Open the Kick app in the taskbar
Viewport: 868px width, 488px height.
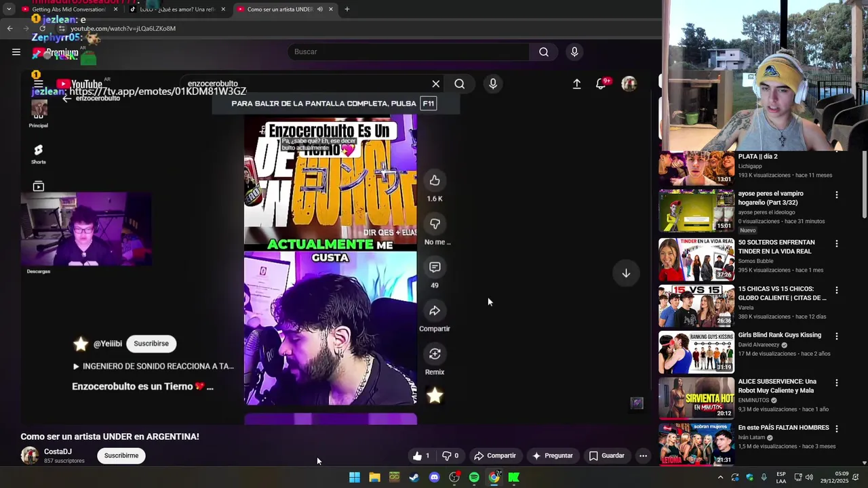(x=514, y=477)
